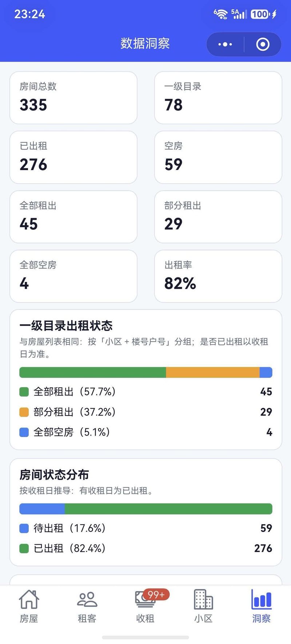Open the three-dot mini program menu
Viewport: 291px width, 644px height.
point(225,44)
